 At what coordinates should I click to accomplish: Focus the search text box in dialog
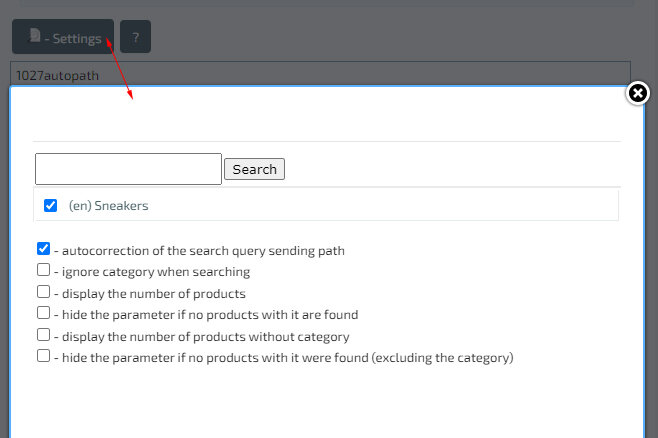pos(128,169)
